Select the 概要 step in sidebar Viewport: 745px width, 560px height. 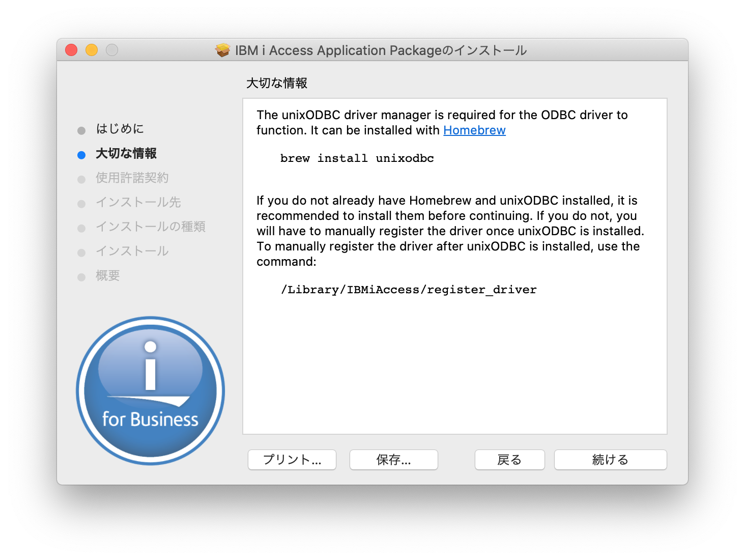[x=108, y=275]
